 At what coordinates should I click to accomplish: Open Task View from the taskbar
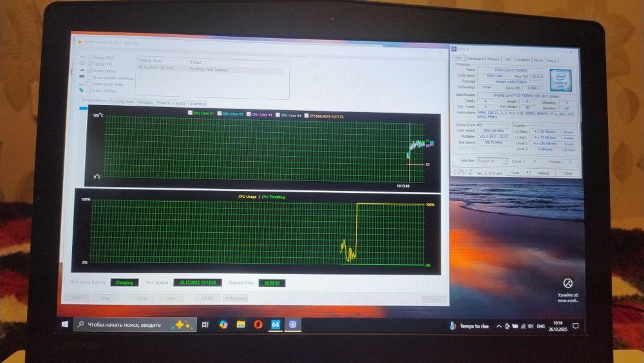pyautogui.click(x=205, y=324)
